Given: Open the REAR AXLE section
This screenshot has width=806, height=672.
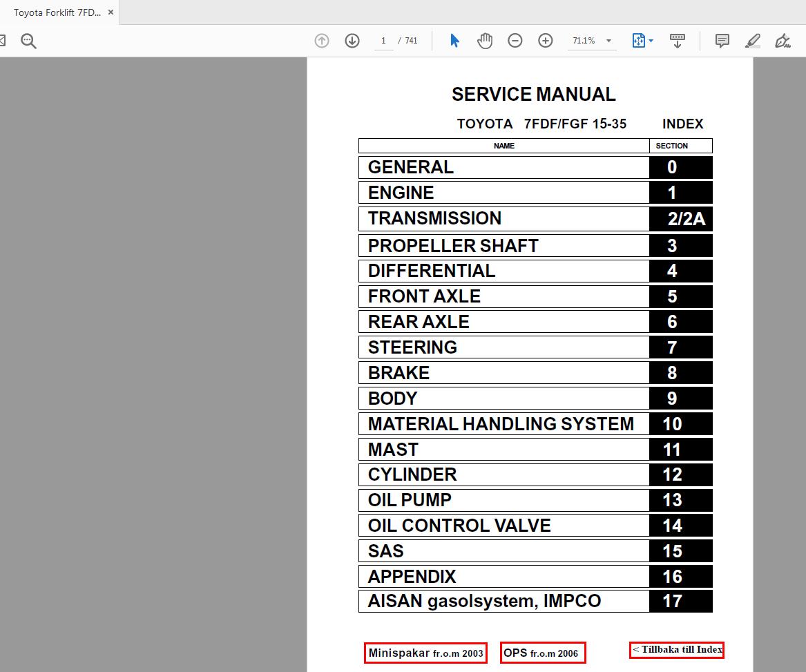Looking at the screenshot, I should point(503,322).
